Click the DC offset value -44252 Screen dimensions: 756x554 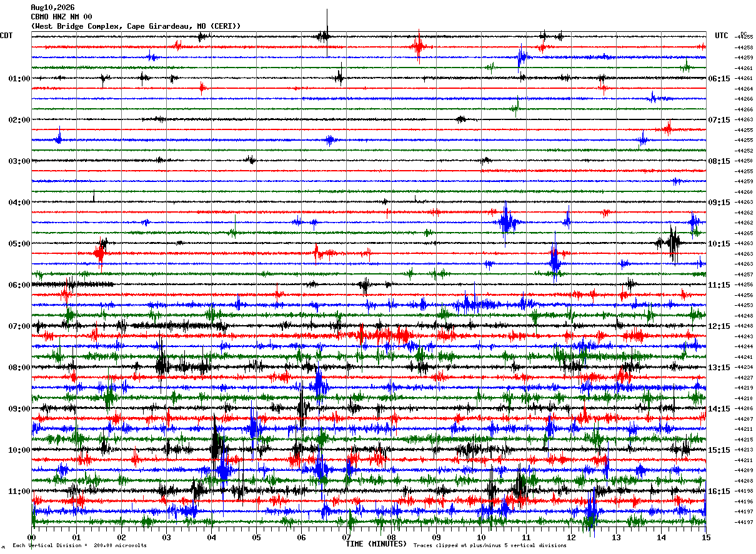tap(744, 151)
